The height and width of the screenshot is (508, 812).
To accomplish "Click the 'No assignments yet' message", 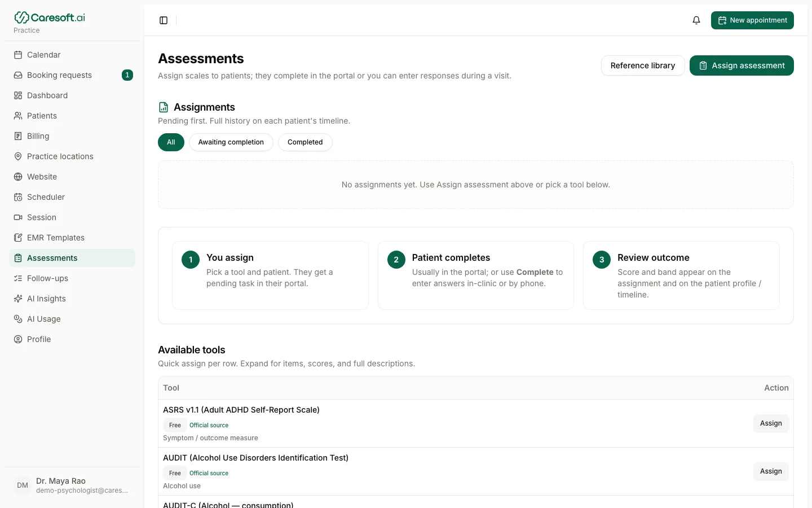I will coord(476,185).
